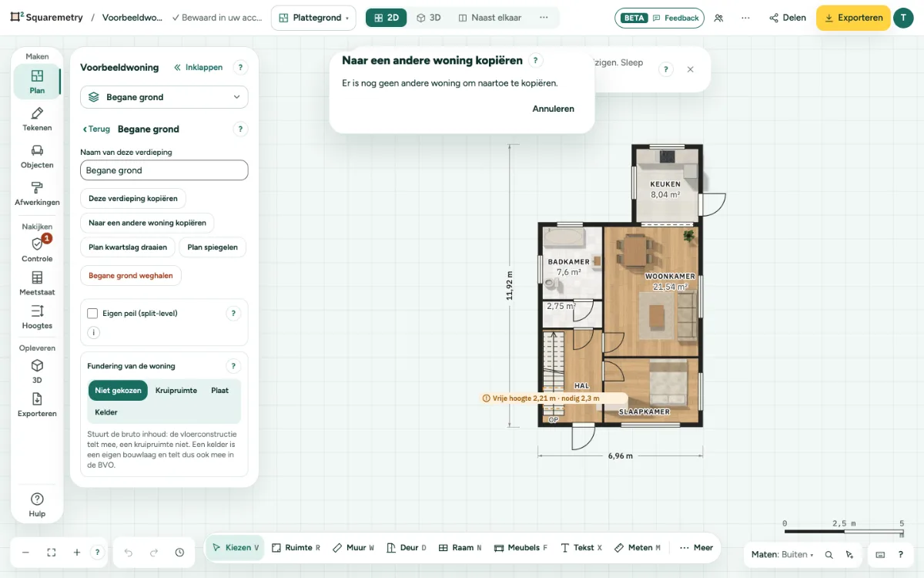Image resolution: width=924 pixels, height=578 pixels.
Task: Open help for Fundering van de woning
Action: point(233,367)
